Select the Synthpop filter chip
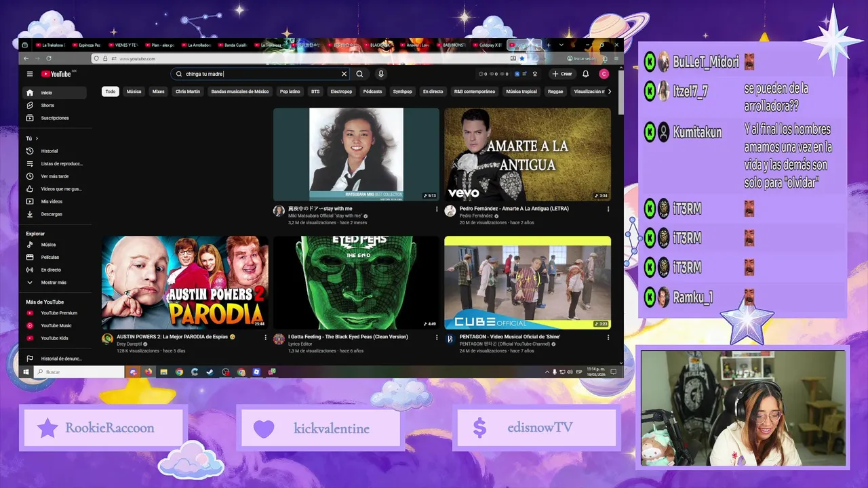868x488 pixels. pyautogui.click(x=402, y=91)
